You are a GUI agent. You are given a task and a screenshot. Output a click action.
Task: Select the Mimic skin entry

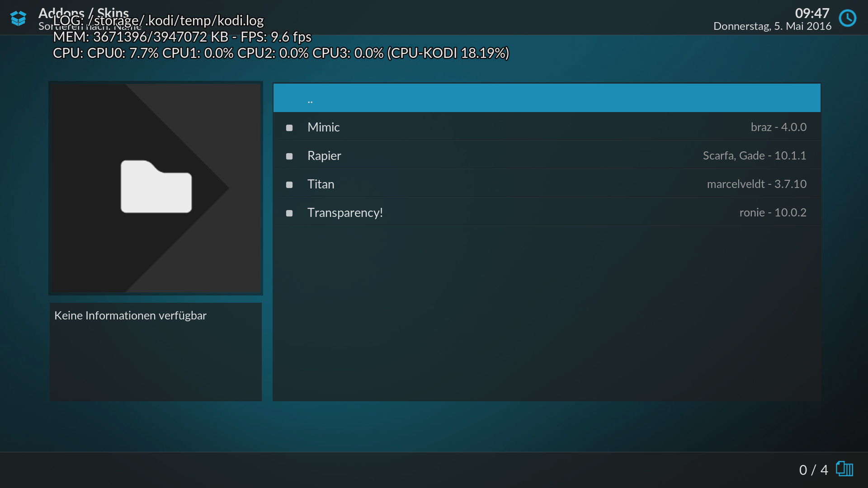click(547, 127)
